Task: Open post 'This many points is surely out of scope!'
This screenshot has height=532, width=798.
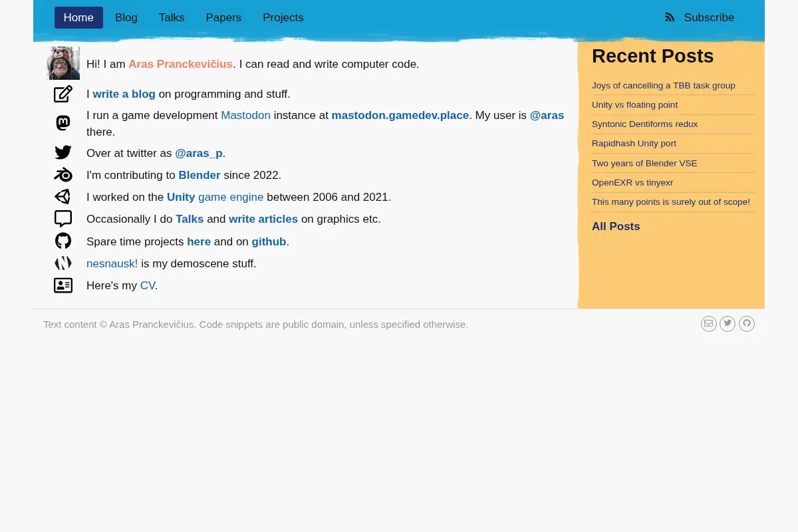Action: 671,201
